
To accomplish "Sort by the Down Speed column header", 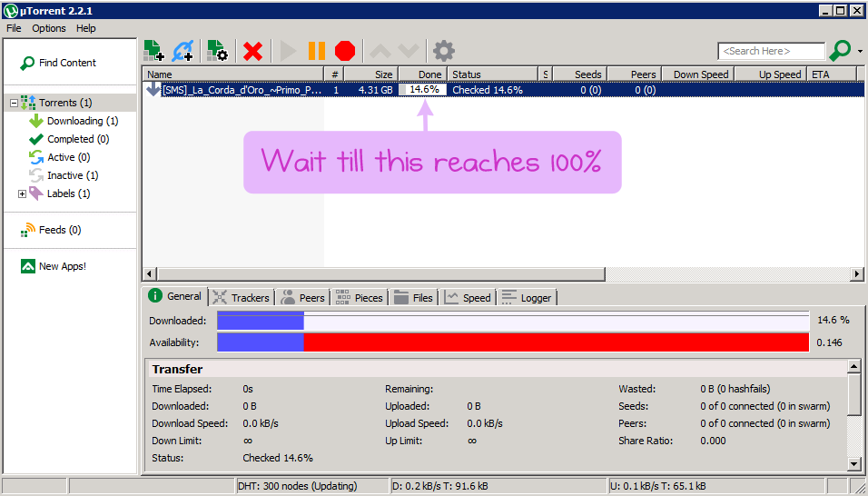I will [698, 74].
